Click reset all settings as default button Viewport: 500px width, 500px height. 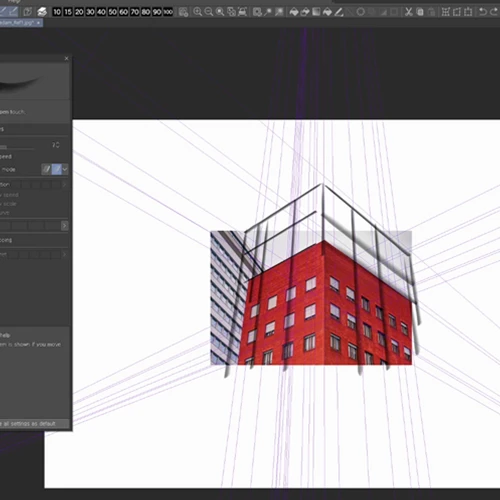(35, 424)
